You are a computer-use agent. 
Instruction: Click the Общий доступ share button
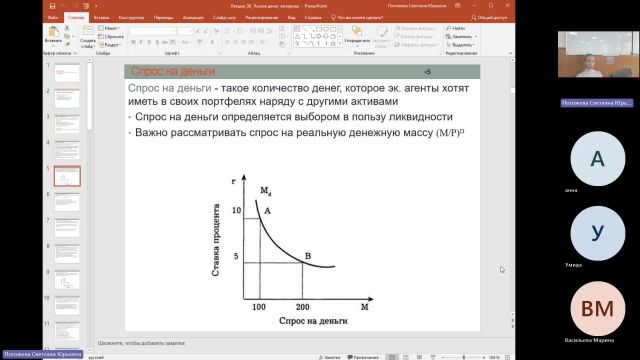(489, 18)
